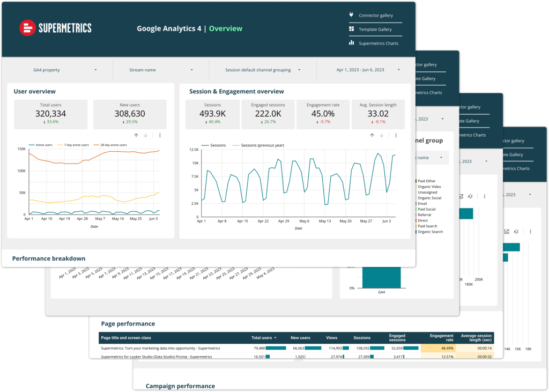This screenshot has width=549, height=392.
Task: Open the Supermetrics Charts link in front window
Action: 379,43
